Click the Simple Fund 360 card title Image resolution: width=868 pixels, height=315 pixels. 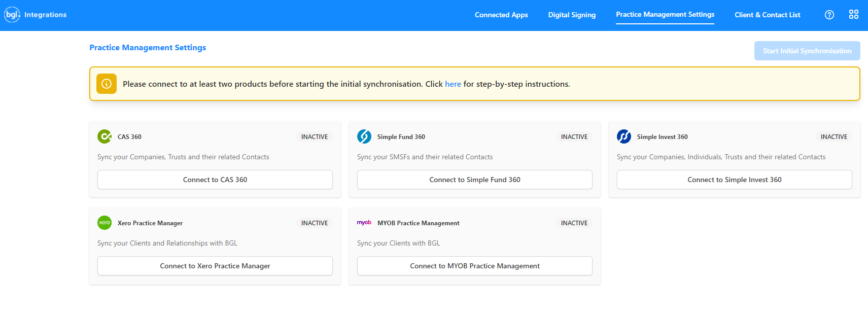(x=401, y=137)
